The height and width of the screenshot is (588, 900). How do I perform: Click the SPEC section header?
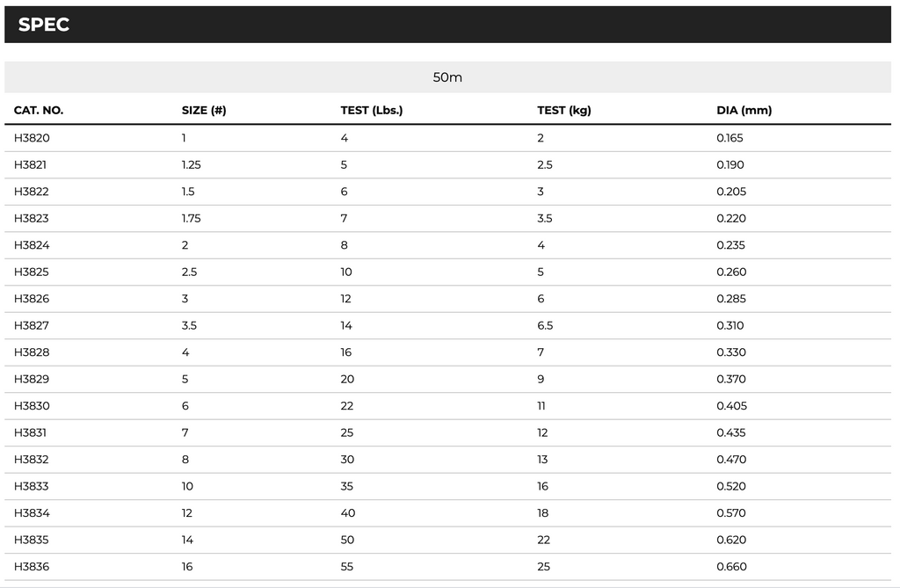point(44,25)
